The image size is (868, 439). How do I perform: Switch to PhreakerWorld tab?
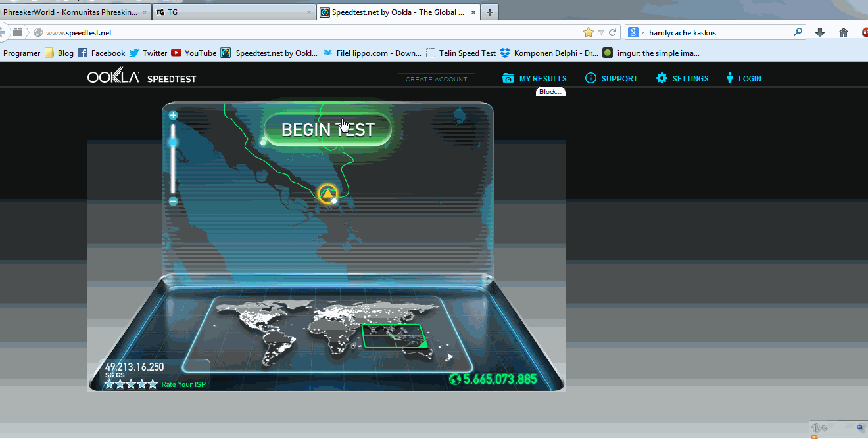71,12
